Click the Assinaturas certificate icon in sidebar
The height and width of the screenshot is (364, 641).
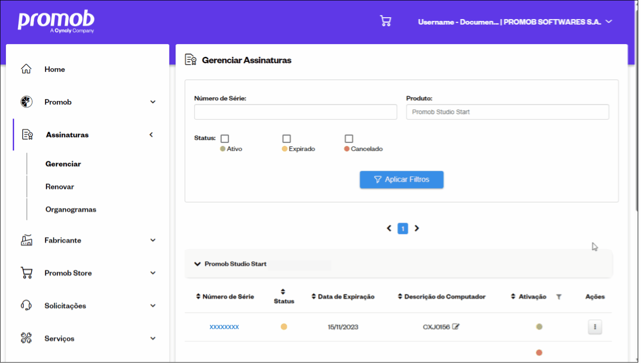point(27,135)
